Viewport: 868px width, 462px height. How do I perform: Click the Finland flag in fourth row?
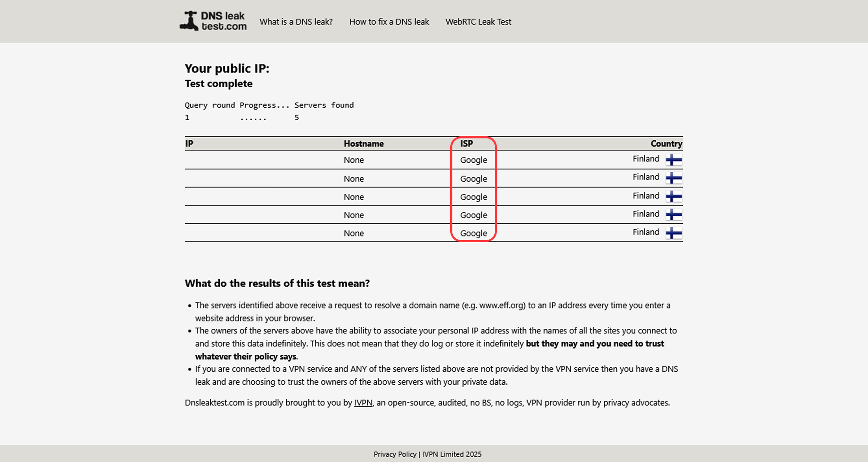(674, 215)
